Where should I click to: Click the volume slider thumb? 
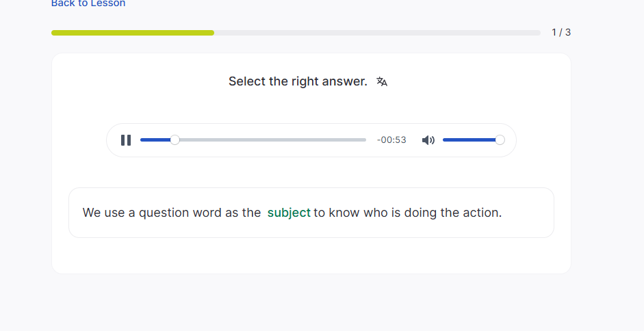(x=500, y=140)
